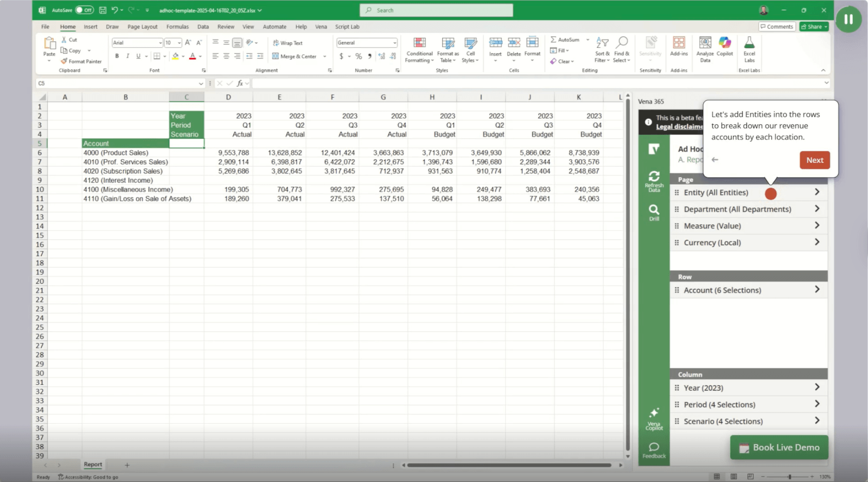This screenshot has width=868, height=482.
Task: Click the Search box in title bar
Action: click(x=436, y=10)
